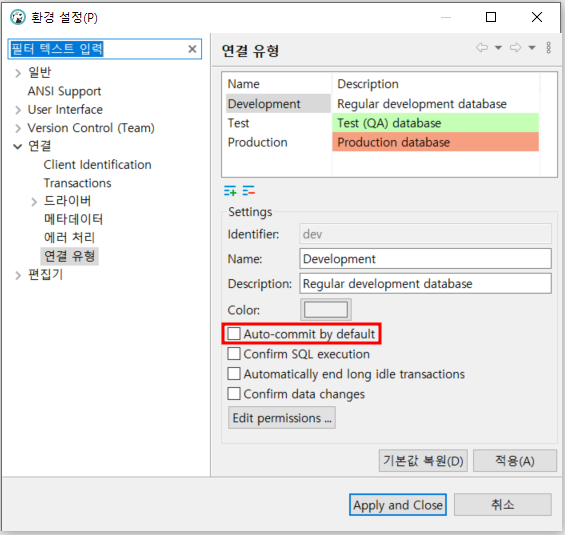Image resolution: width=565 pixels, height=535 pixels.
Task: Click the DBeaver icon in title bar
Action: (x=18, y=17)
